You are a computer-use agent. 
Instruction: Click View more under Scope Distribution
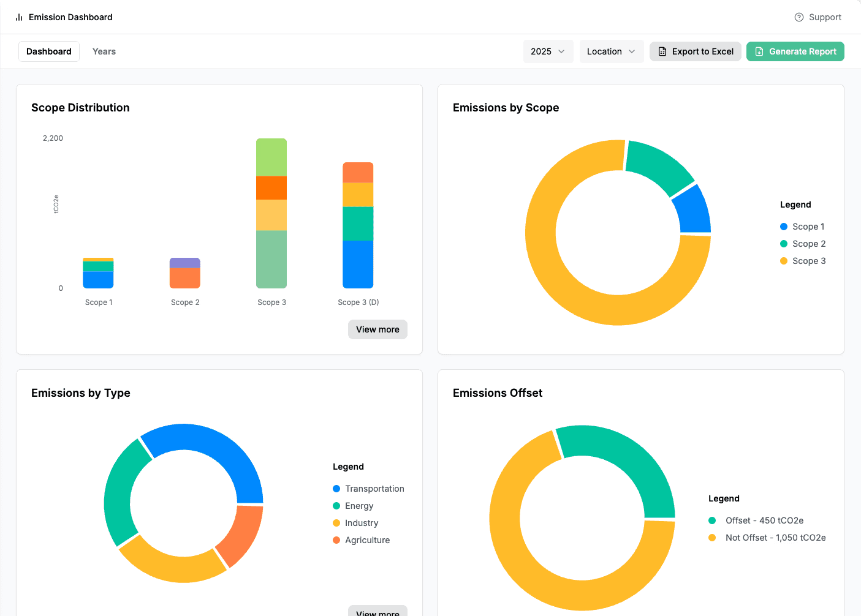[x=377, y=329]
